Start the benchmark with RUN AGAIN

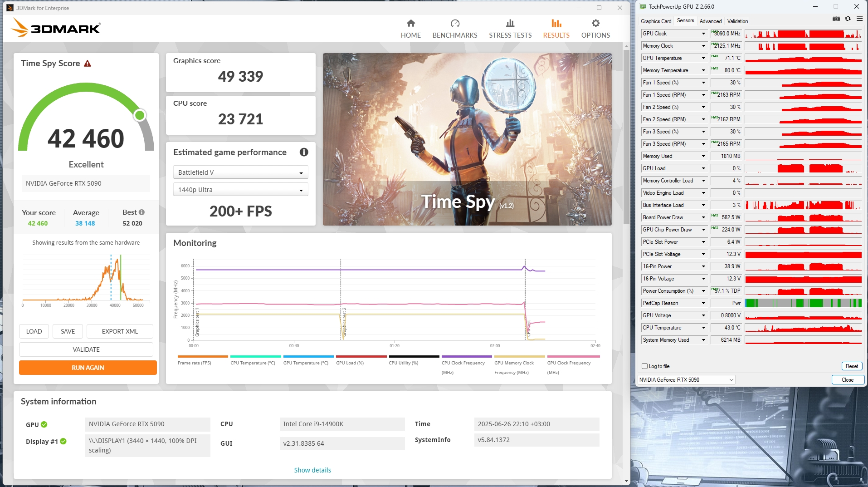coord(88,368)
